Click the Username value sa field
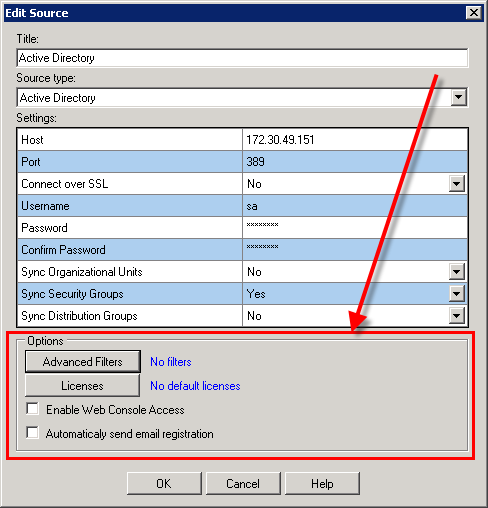Screen dimensions: 488x508 coord(355,206)
